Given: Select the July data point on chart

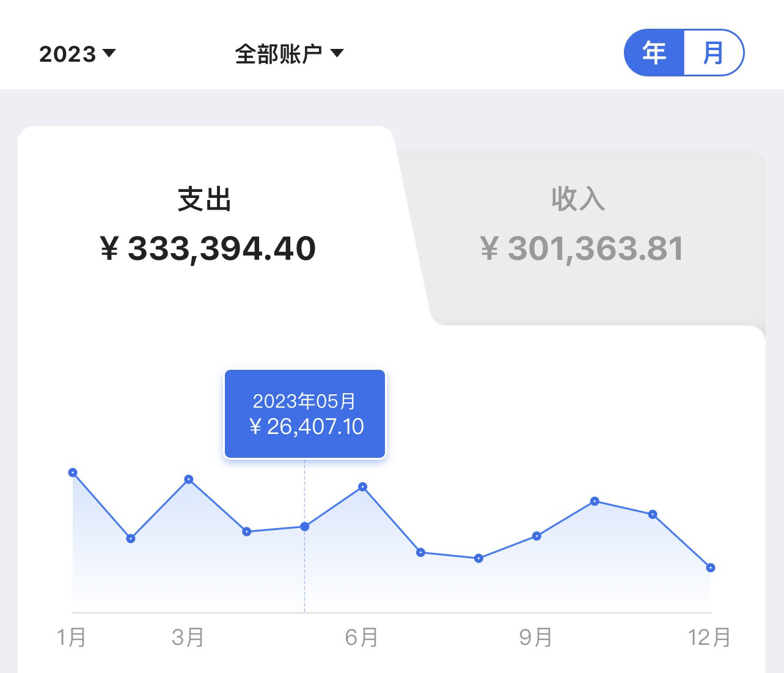Looking at the screenshot, I should coord(420,553).
